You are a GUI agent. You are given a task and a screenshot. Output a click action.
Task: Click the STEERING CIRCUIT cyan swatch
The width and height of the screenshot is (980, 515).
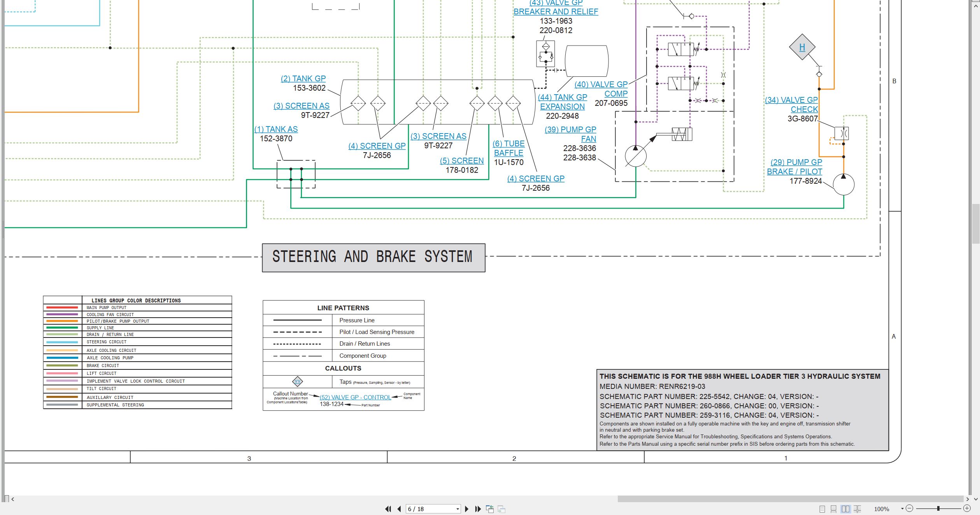(62, 342)
